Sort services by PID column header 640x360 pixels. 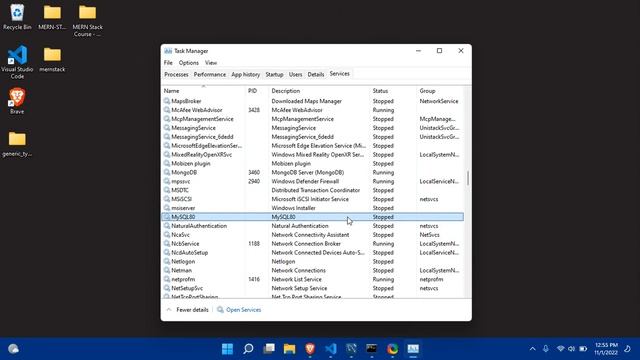[257, 91]
